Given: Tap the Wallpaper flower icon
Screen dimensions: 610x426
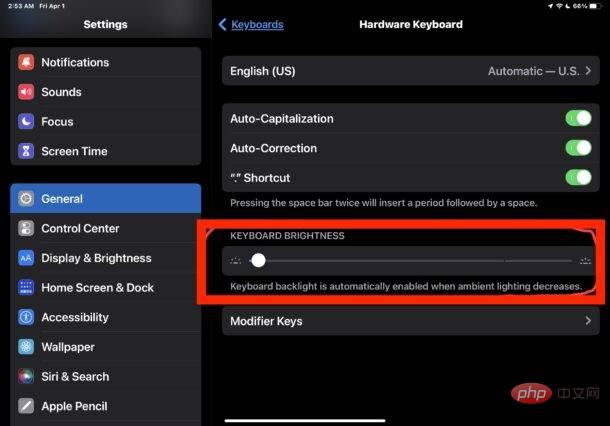Looking at the screenshot, I should coord(26,347).
